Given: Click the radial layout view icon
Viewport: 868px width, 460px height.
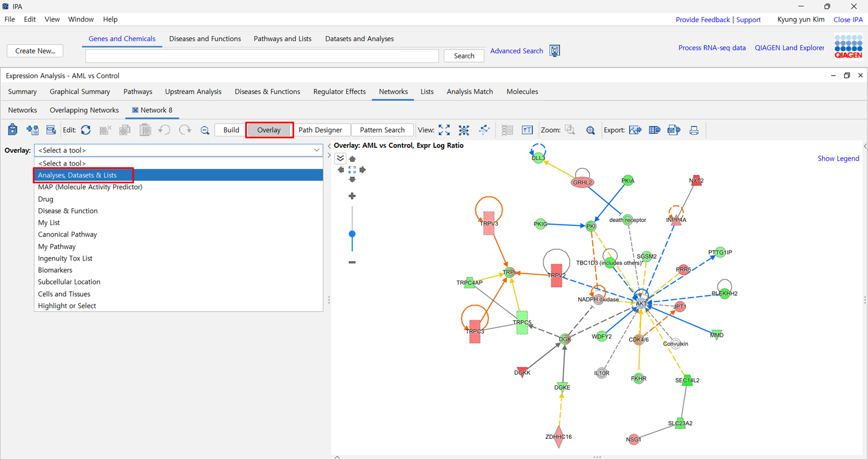Looking at the screenshot, I should tap(464, 130).
